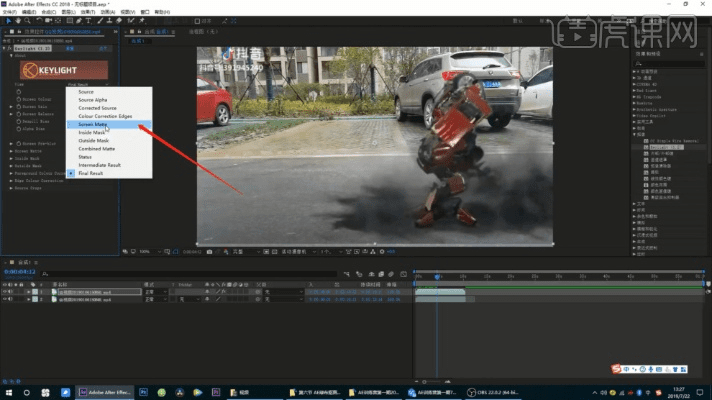Expand the Inside Mask property group
712x400 pixels.
pyautogui.click(x=12, y=157)
